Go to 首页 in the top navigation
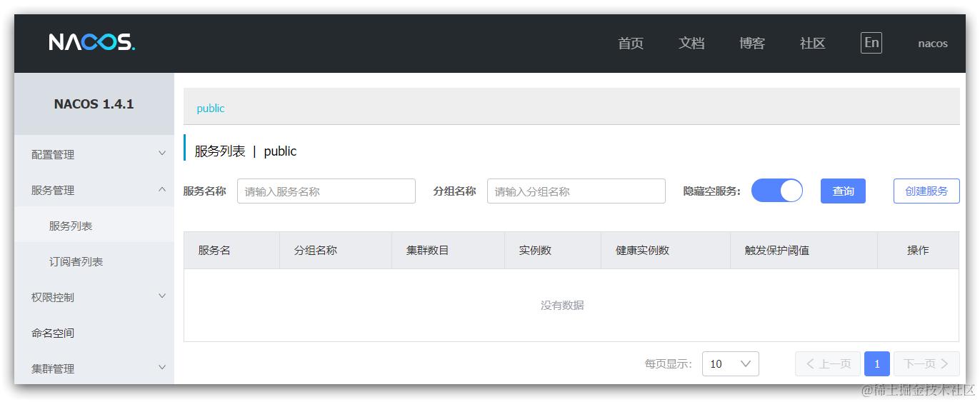This screenshot has width=980, height=402. (x=631, y=44)
